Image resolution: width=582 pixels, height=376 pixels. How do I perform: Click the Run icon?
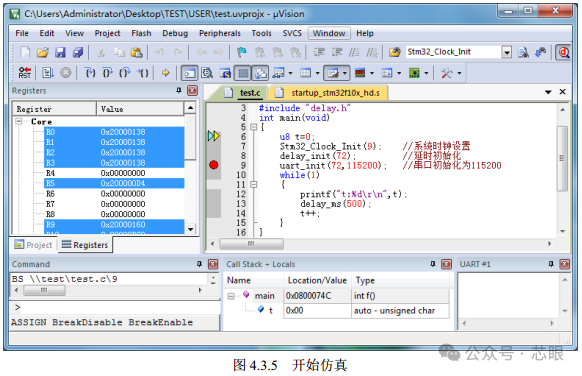[x=48, y=73]
